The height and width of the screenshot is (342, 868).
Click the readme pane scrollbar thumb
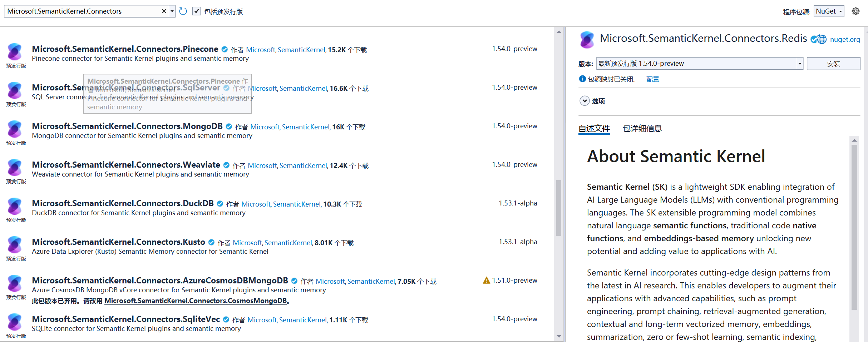pyautogui.click(x=854, y=227)
